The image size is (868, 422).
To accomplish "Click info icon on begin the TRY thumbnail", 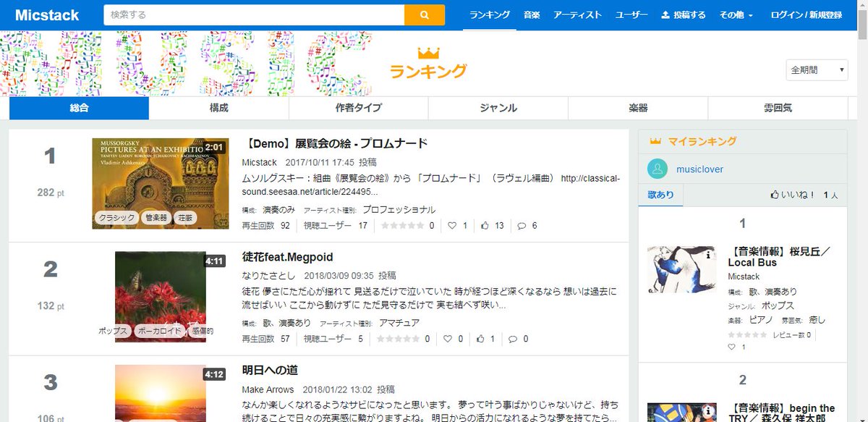I will click(708, 412).
